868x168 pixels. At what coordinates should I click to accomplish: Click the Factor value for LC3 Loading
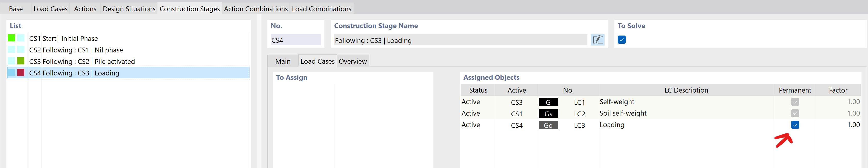click(853, 125)
